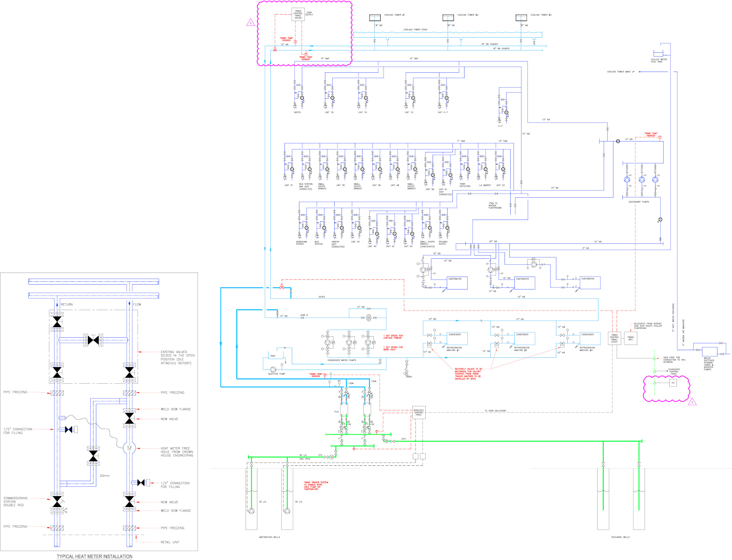Viewport: 732px width, 560px height.
Task: Click the Trane Control Panel DDC02 box
Action: tap(298, 15)
